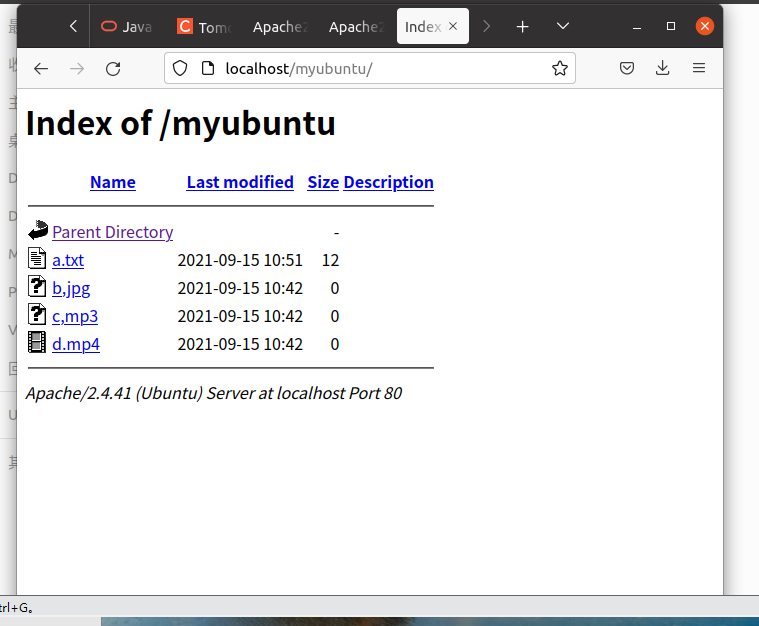Switch to the Tomcat tab

(205, 27)
